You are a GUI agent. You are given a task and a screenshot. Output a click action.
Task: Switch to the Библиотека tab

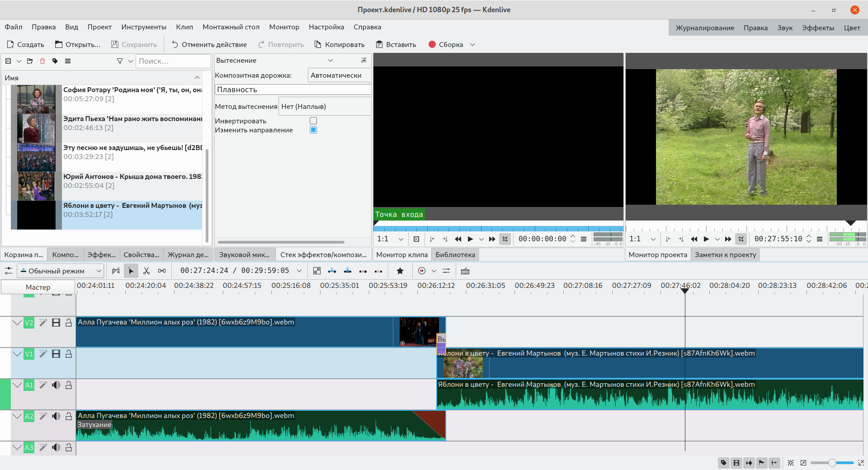[x=455, y=255]
